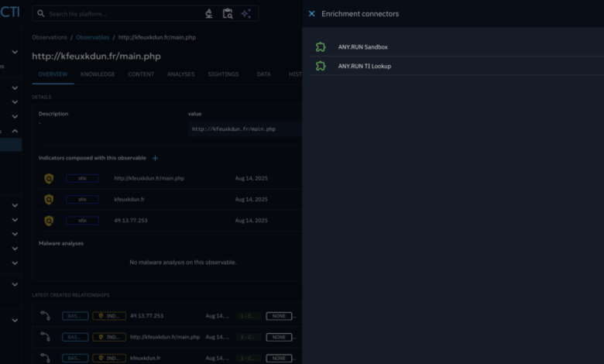Click the NONE marking in 49.13.77.253 relationship row
The image size is (604, 364).
pos(279,316)
